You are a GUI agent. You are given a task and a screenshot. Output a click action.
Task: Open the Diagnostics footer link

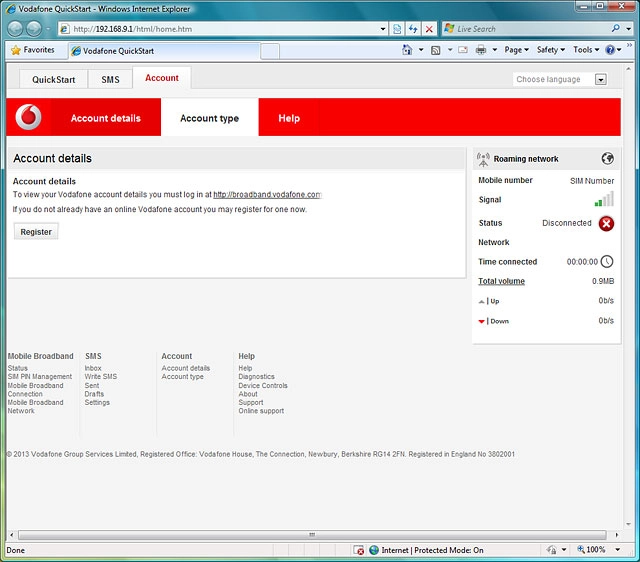pyautogui.click(x=256, y=376)
